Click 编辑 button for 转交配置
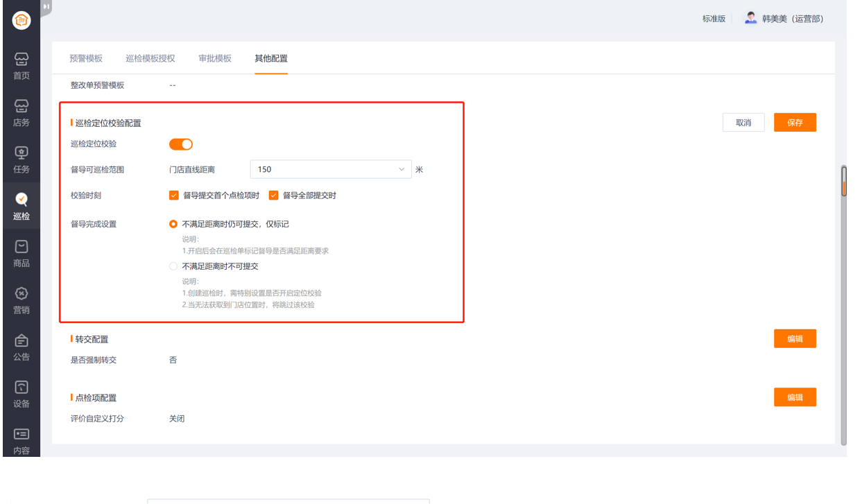Viewport: 860px width, 504px height. (x=795, y=339)
